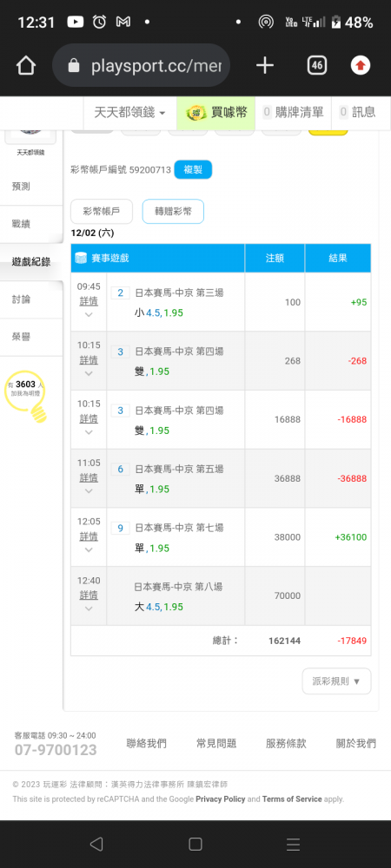The image size is (391, 868).
Task: Tap the hotspot icon in status bar
Action: click(x=266, y=23)
